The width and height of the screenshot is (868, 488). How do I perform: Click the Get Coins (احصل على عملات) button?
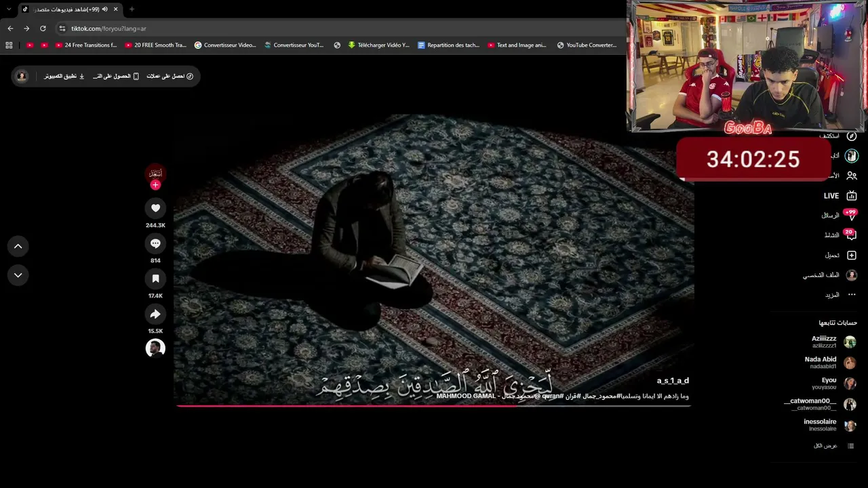[x=170, y=76]
